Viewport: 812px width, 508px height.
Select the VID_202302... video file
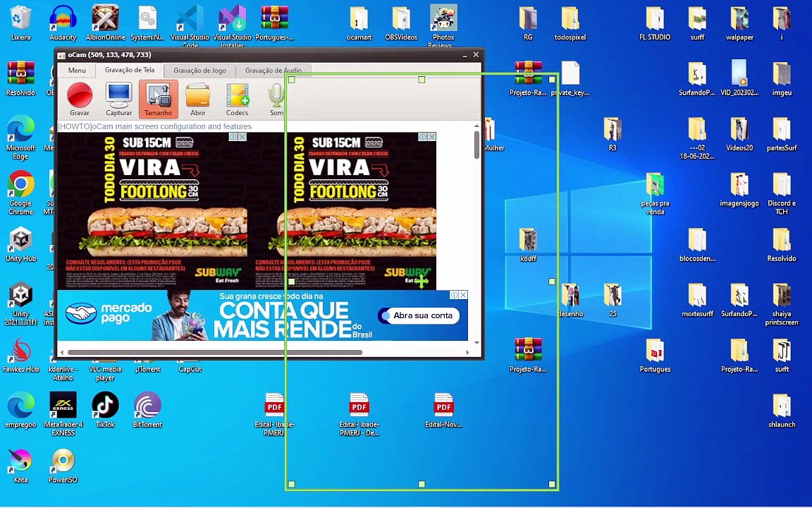[x=739, y=78]
